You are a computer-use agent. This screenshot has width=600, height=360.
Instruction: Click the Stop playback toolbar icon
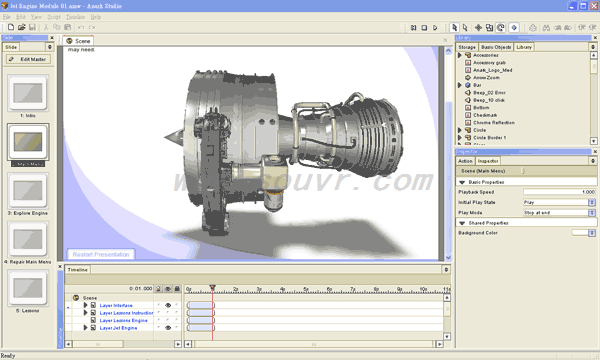pyautogui.click(x=424, y=28)
